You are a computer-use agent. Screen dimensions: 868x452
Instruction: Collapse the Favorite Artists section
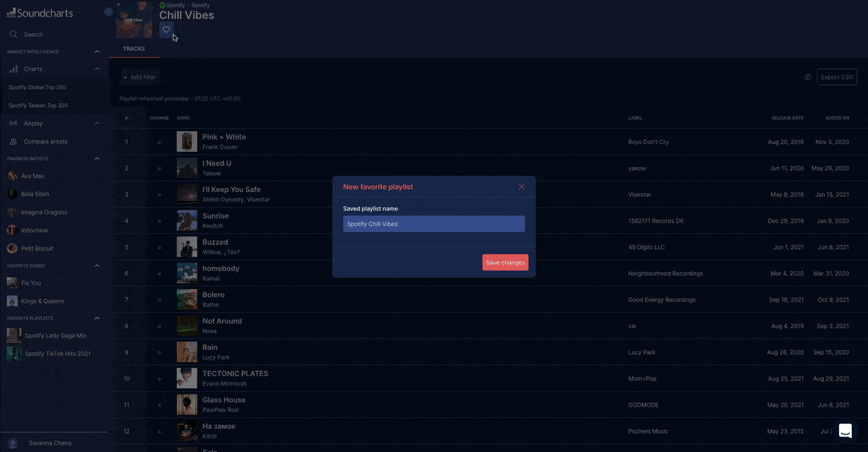[x=97, y=159]
